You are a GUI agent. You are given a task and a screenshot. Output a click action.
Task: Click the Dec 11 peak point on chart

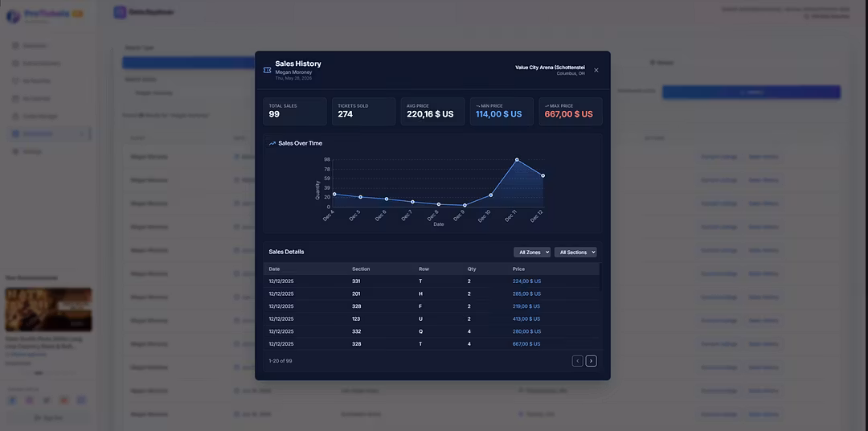tap(517, 160)
